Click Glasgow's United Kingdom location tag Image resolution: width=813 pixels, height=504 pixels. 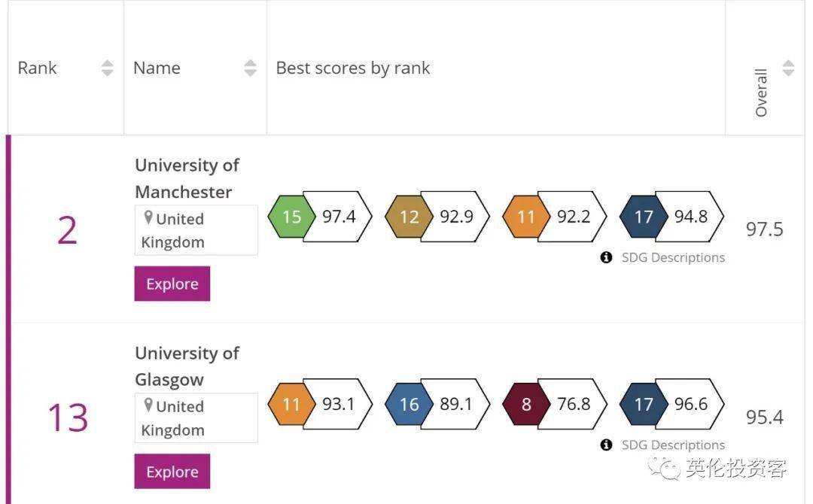196,418
